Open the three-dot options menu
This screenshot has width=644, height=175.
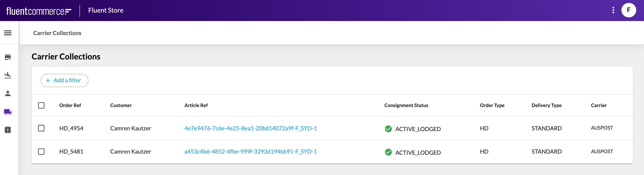point(613,10)
